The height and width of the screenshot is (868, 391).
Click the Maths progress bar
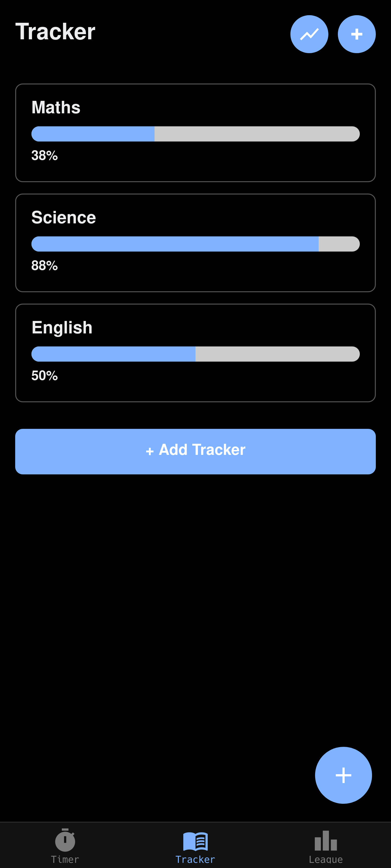click(x=195, y=134)
